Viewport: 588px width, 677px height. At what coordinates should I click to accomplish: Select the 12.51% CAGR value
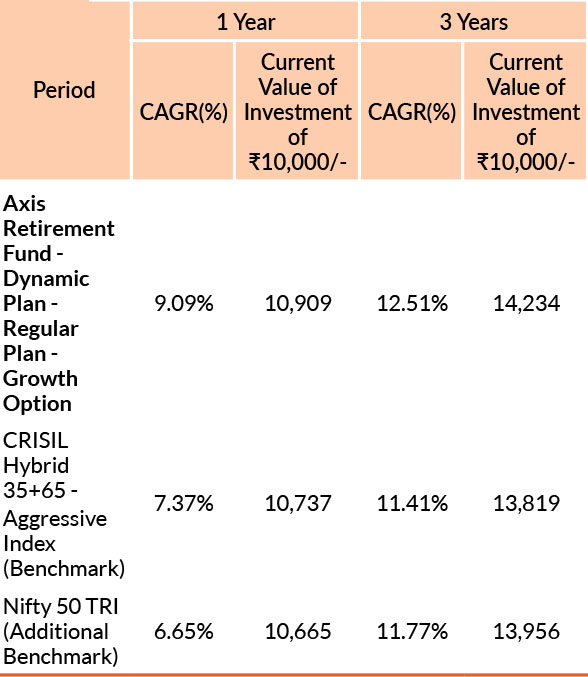point(412,304)
